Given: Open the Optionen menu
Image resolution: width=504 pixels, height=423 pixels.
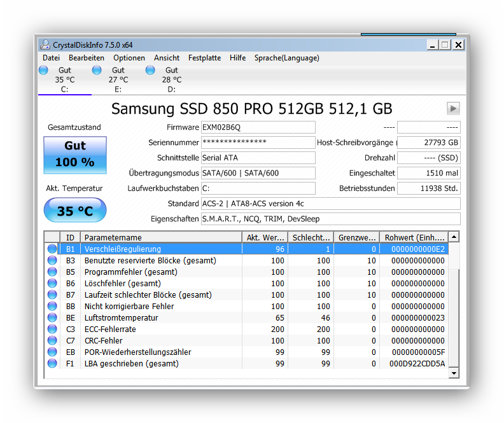Looking at the screenshot, I should pyautogui.click(x=129, y=58).
